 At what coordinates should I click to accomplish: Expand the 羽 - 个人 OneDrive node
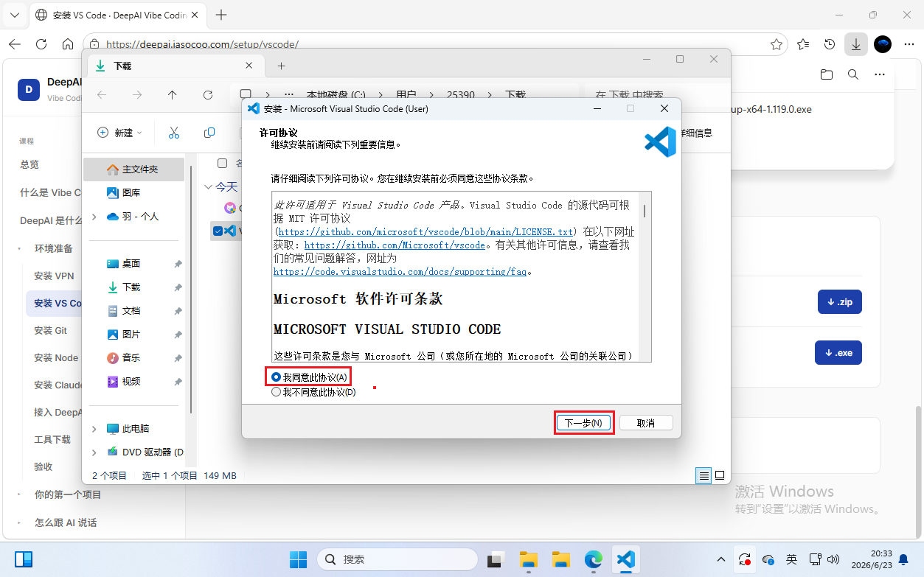94,217
